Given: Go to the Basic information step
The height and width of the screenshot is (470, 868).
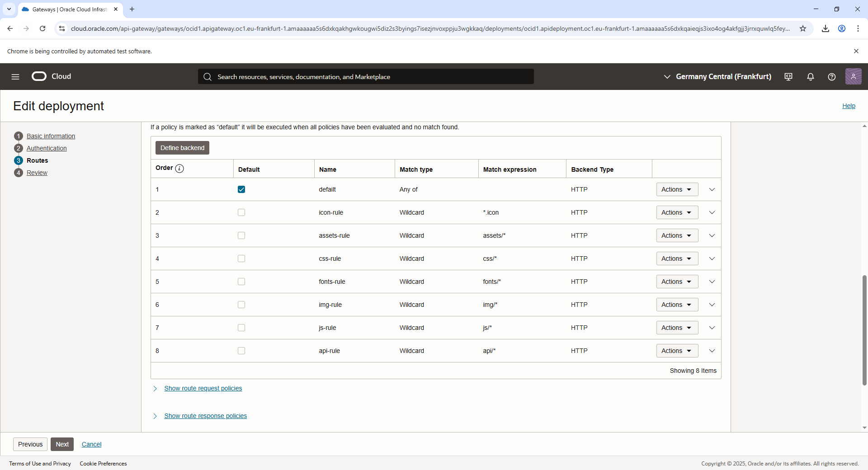Looking at the screenshot, I should [x=51, y=136].
